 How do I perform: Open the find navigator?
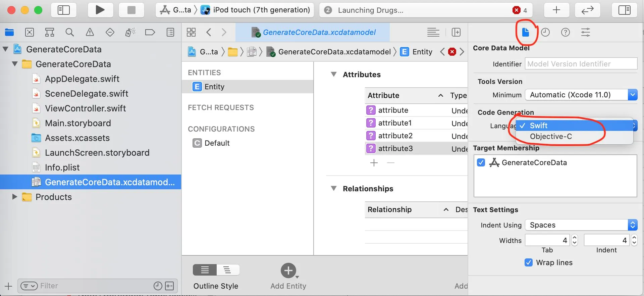click(70, 32)
